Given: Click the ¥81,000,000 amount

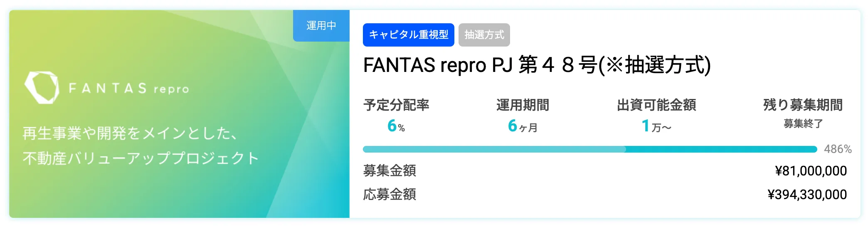Looking at the screenshot, I should 811,171.
